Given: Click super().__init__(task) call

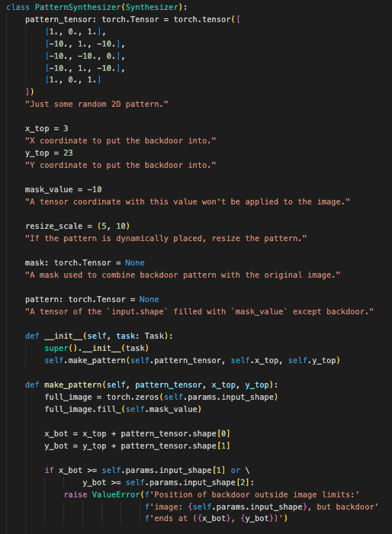Looking at the screenshot, I should (x=97, y=348).
